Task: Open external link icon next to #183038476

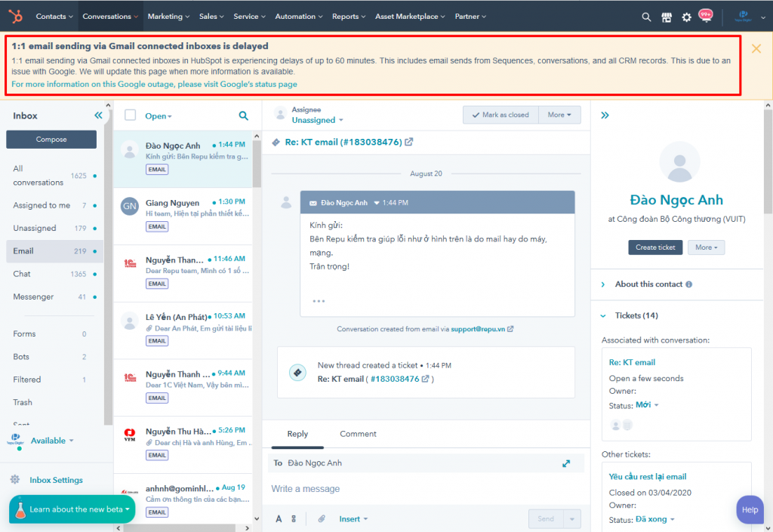Action: tap(425, 379)
